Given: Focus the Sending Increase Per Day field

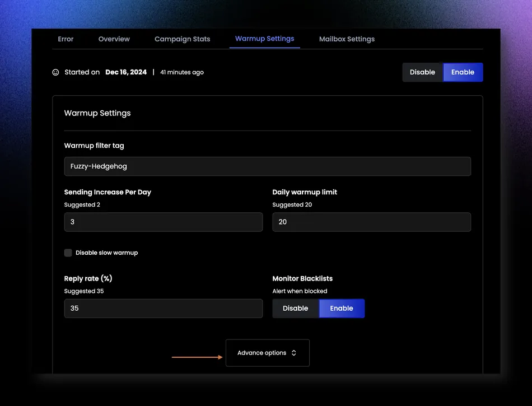Looking at the screenshot, I should point(163,222).
